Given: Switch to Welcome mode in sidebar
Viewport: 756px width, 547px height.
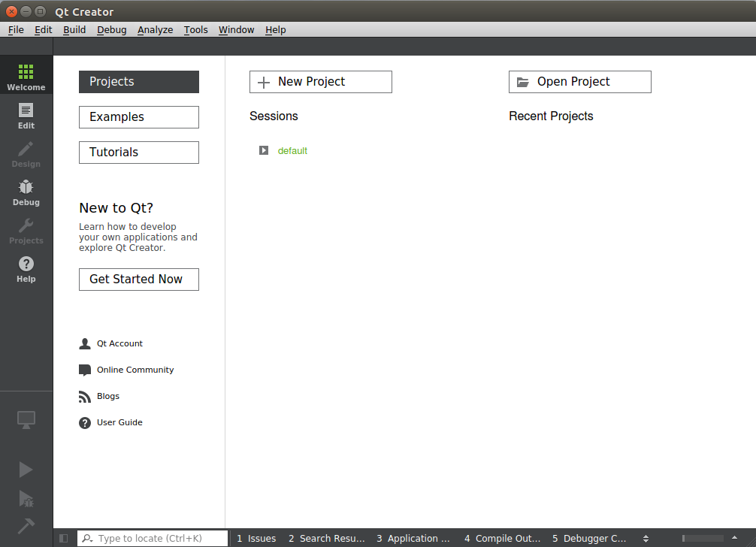Looking at the screenshot, I should (x=26, y=75).
